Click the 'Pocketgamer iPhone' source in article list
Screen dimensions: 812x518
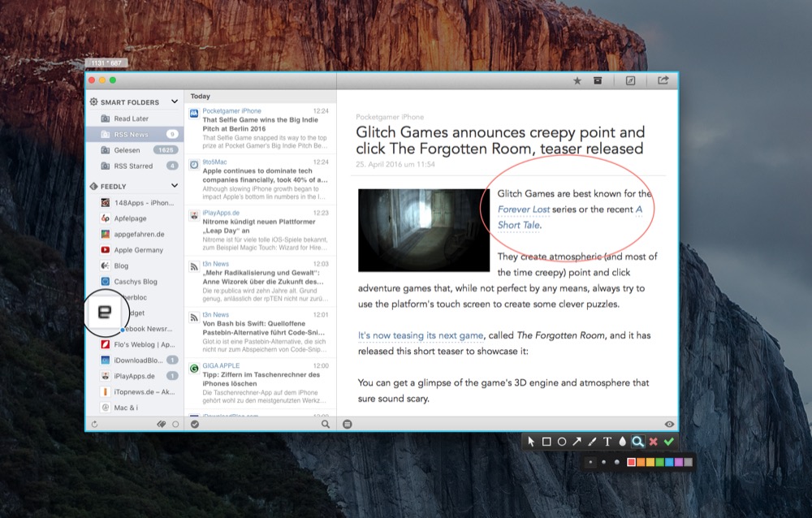point(231,111)
